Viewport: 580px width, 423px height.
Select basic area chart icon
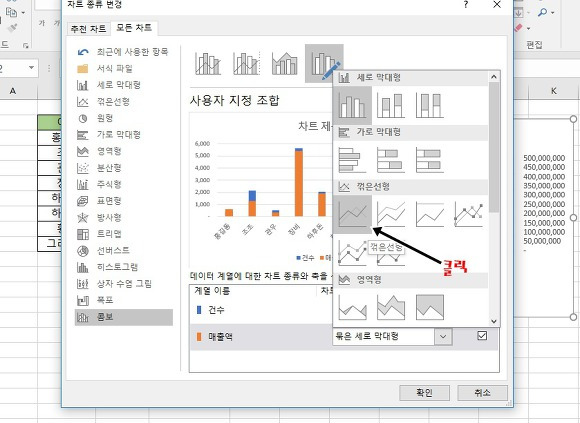(352, 307)
